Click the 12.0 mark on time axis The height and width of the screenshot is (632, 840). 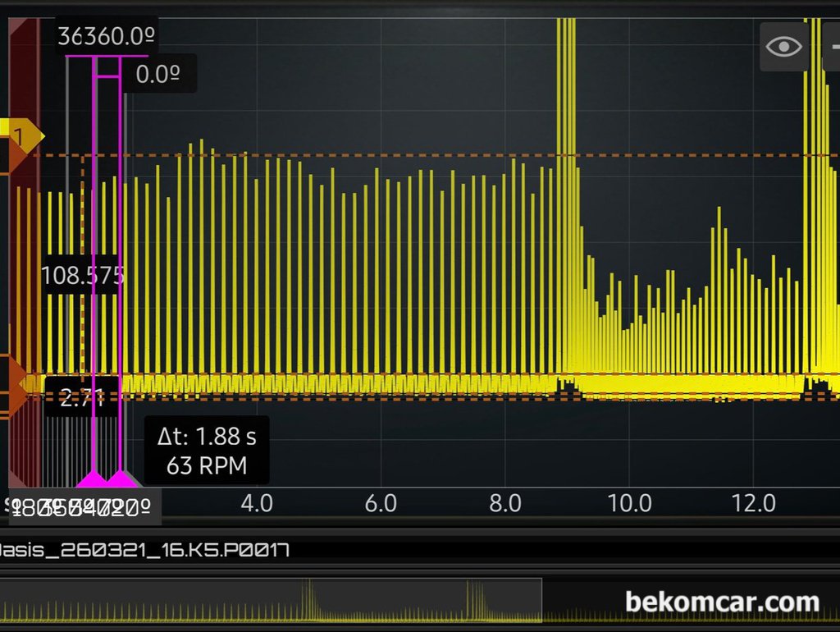click(x=753, y=503)
